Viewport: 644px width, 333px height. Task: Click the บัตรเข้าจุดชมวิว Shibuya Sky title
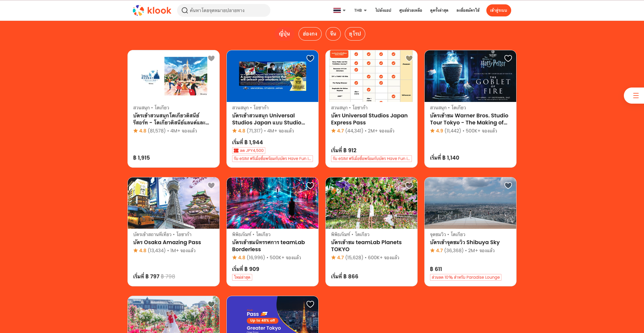[x=465, y=242]
